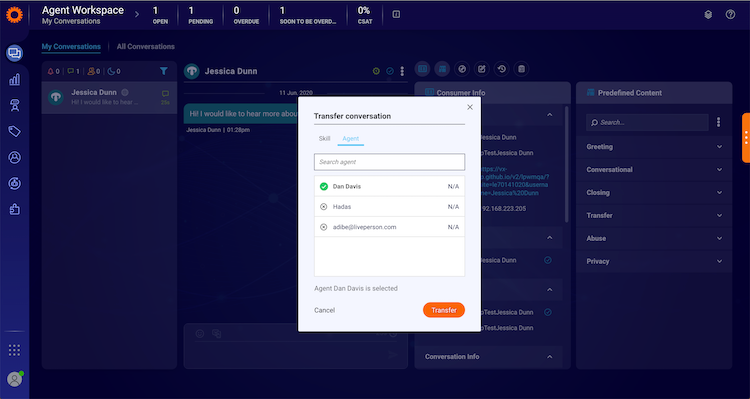750x399 pixels.
Task: Click the orange Transfer button
Action: [444, 310]
